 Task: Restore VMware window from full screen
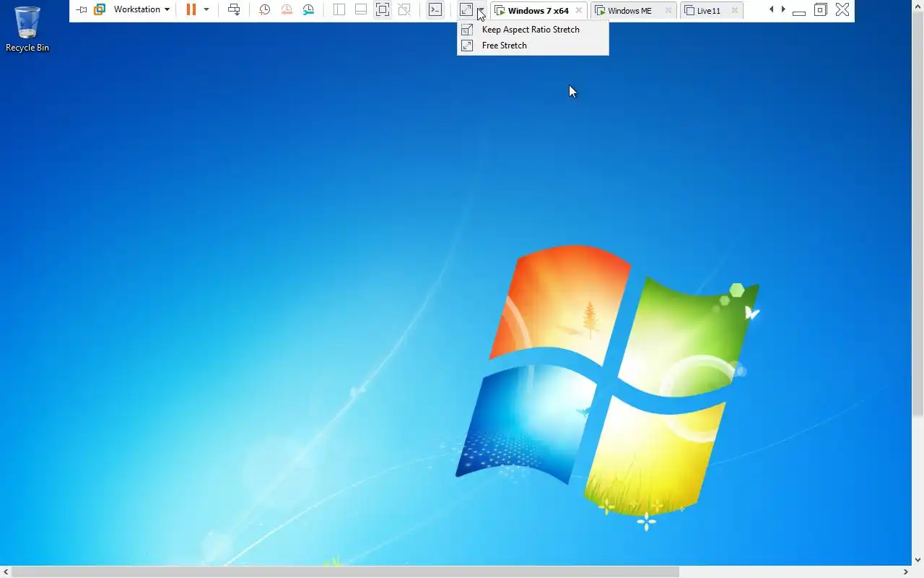click(x=820, y=10)
